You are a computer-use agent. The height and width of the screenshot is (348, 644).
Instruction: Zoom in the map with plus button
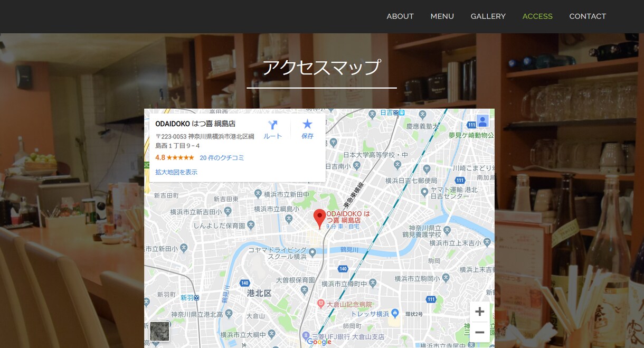point(479,312)
